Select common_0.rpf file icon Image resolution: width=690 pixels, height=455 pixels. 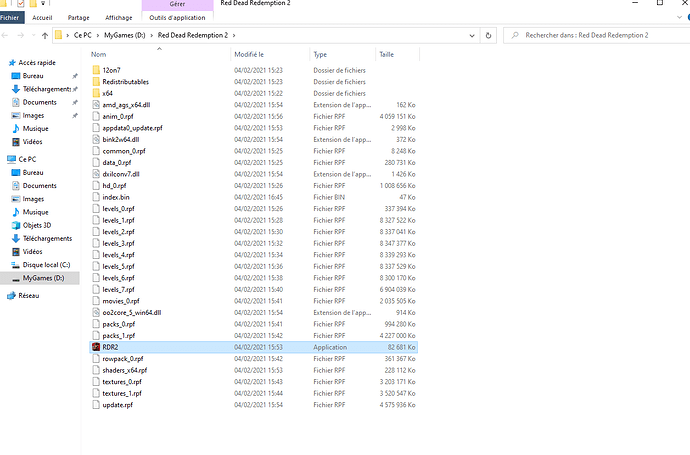click(96, 151)
